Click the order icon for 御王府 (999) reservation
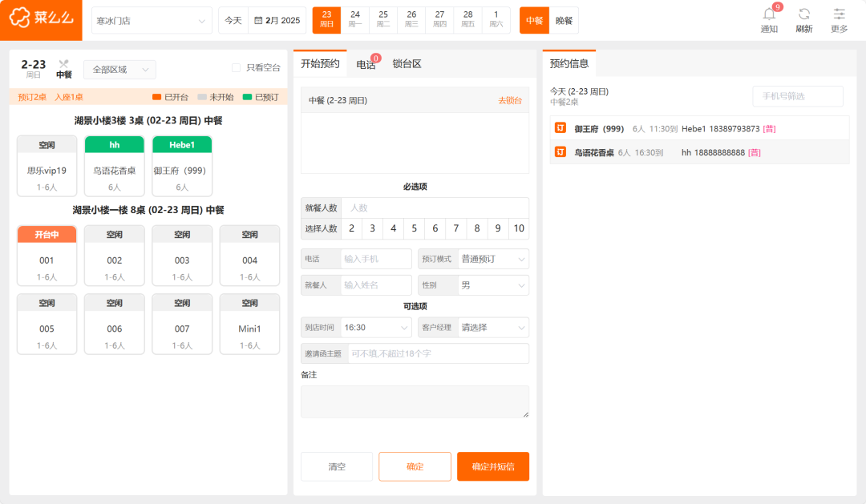This screenshot has height=504, width=866. 560,128
